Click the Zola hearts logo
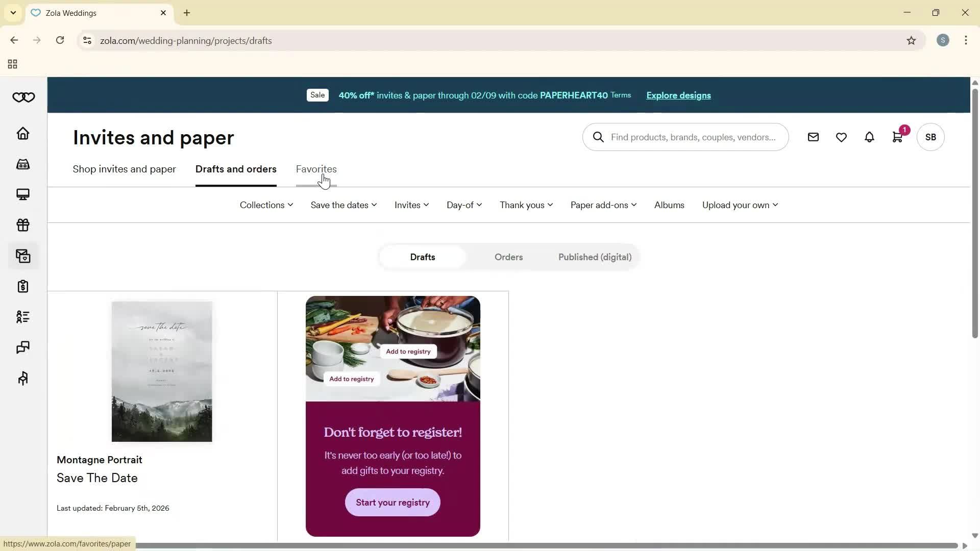 [23, 97]
